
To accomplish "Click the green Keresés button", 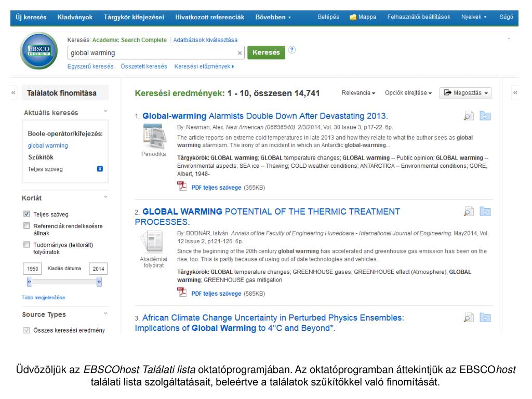I will click(266, 52).
